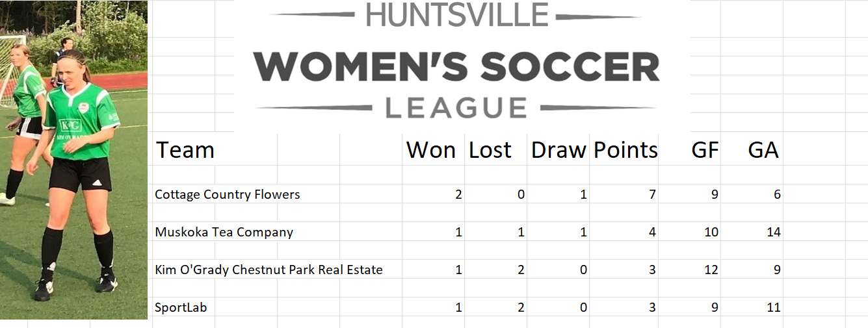Select the Draw column header

click(x=559, y=150)
